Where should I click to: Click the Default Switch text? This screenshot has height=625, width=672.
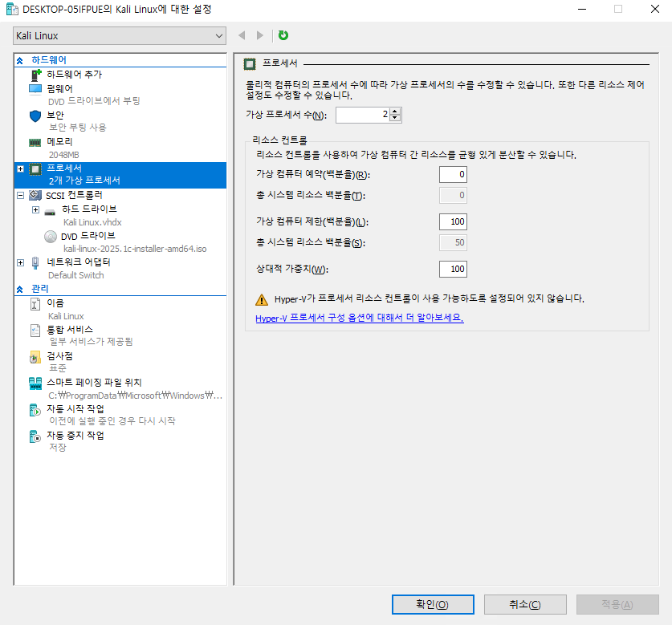(x=75, y=275)
